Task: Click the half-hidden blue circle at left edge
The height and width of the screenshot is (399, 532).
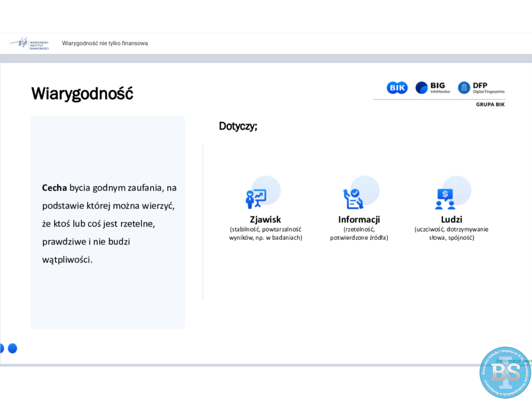Action: 2,348
